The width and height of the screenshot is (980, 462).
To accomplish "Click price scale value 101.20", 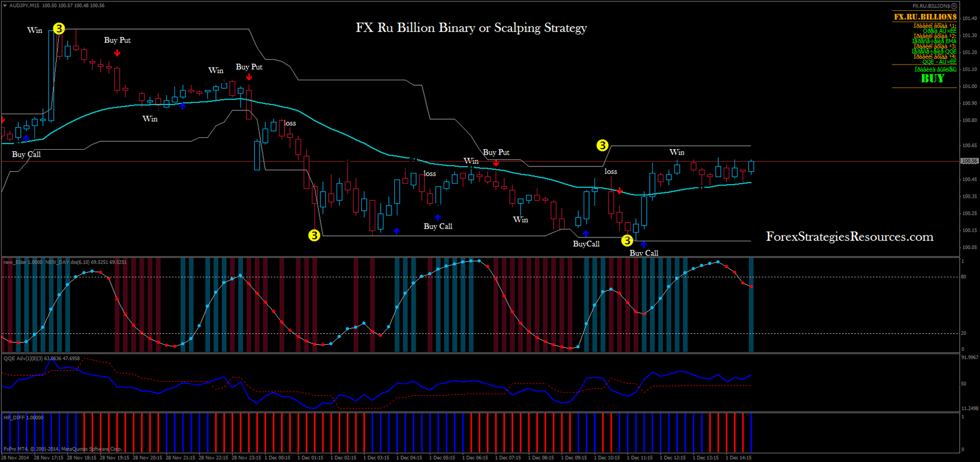I will (969, 52).
